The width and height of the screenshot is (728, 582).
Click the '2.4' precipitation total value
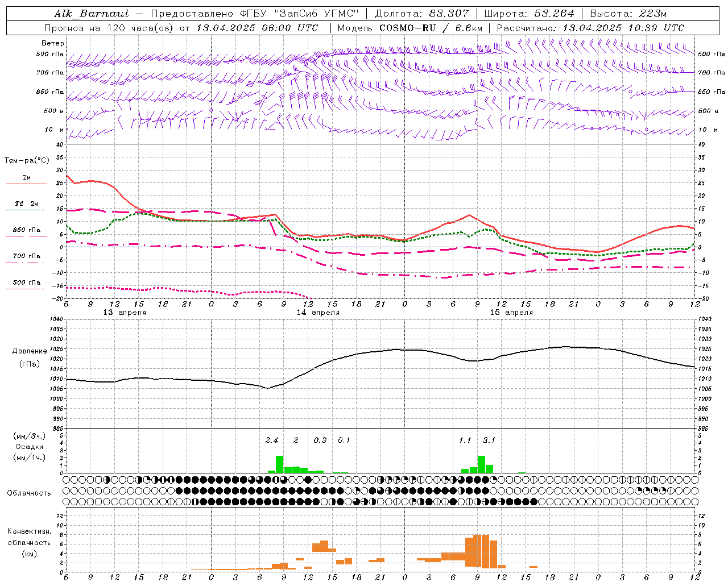click(272, 440)
